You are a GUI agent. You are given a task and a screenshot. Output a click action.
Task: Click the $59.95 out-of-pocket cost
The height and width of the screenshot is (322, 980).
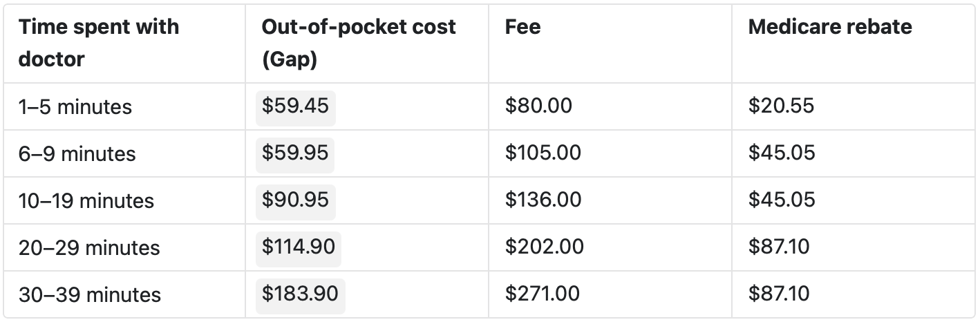[295, 153]
